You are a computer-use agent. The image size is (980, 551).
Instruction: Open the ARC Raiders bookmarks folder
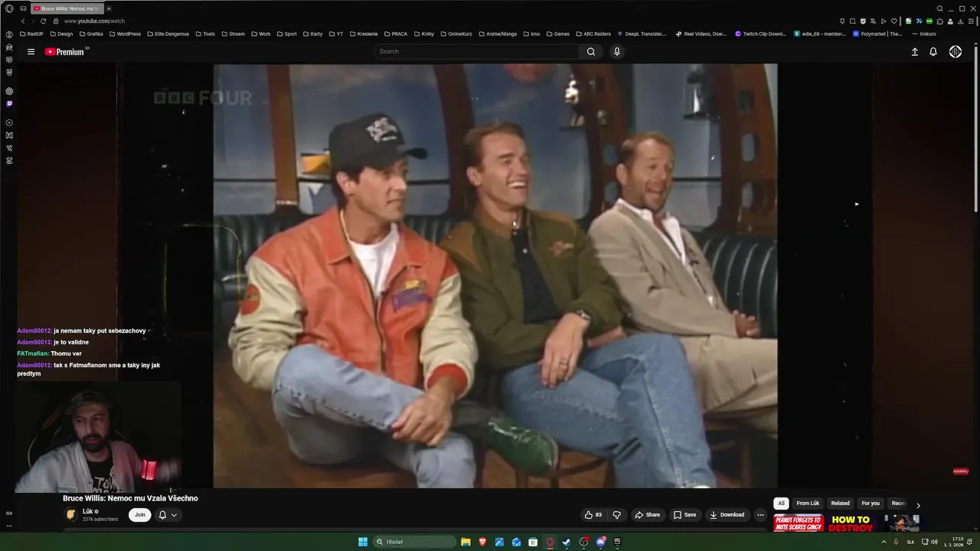[x=593, y=34]
